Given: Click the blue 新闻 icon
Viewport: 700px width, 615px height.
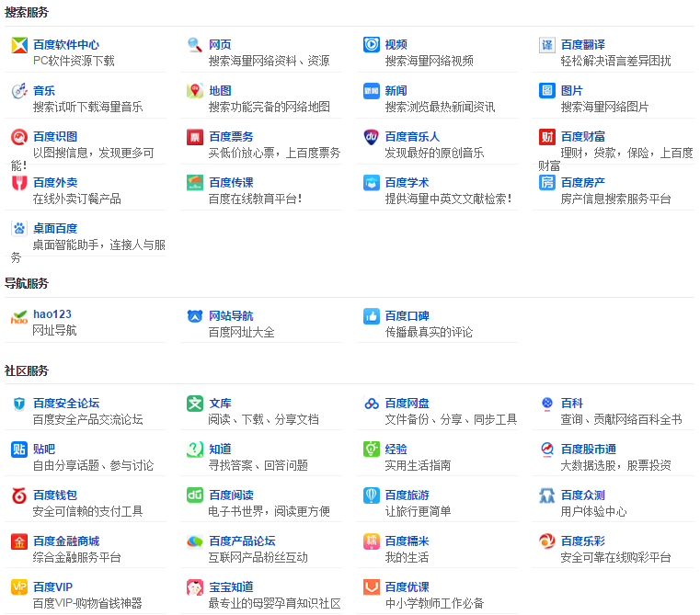Looking at the screenshot, I should pos(371,91).
